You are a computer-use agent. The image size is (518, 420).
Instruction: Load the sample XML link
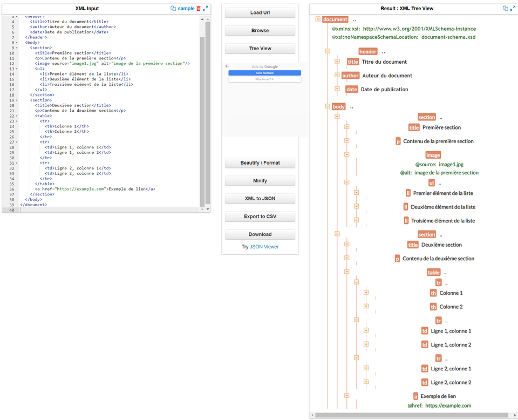[x=186, y=8]
